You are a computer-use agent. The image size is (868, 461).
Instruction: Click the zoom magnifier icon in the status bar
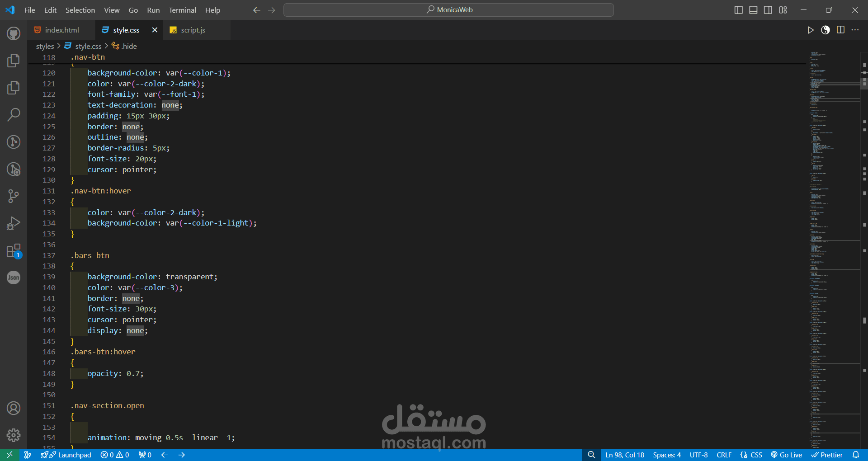pos(591,455)
